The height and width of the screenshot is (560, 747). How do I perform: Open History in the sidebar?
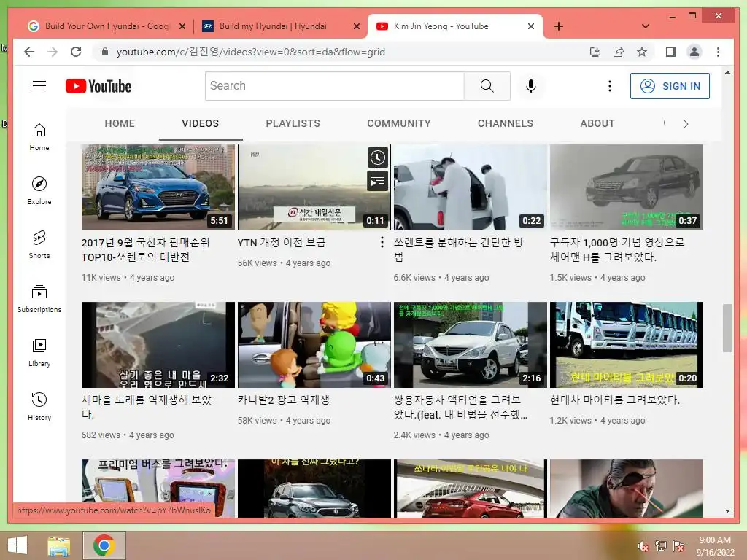click(x=39, y=405)
